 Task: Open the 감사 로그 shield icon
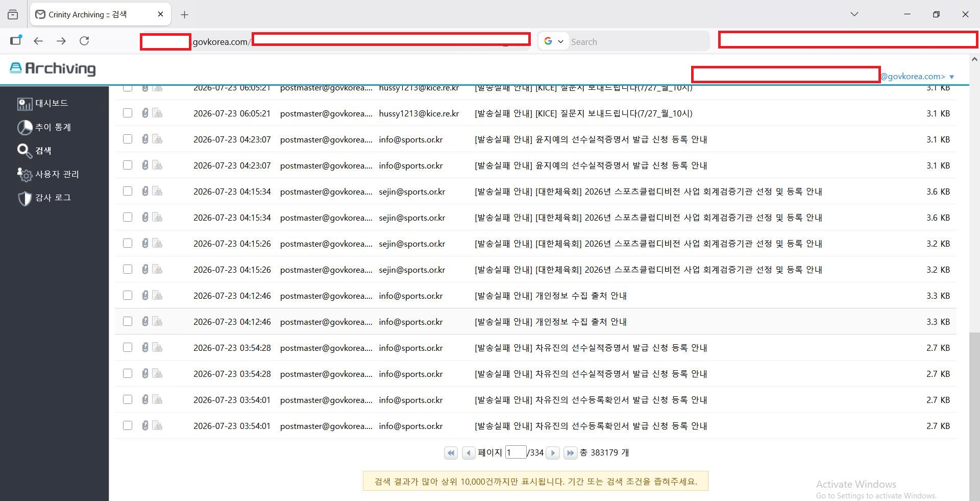[x=24, y=198]
